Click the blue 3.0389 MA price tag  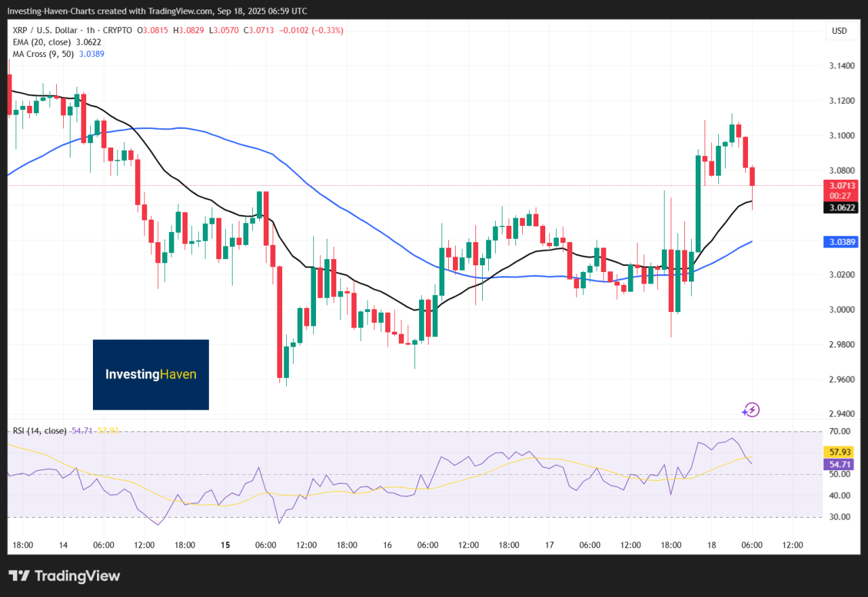840,242
